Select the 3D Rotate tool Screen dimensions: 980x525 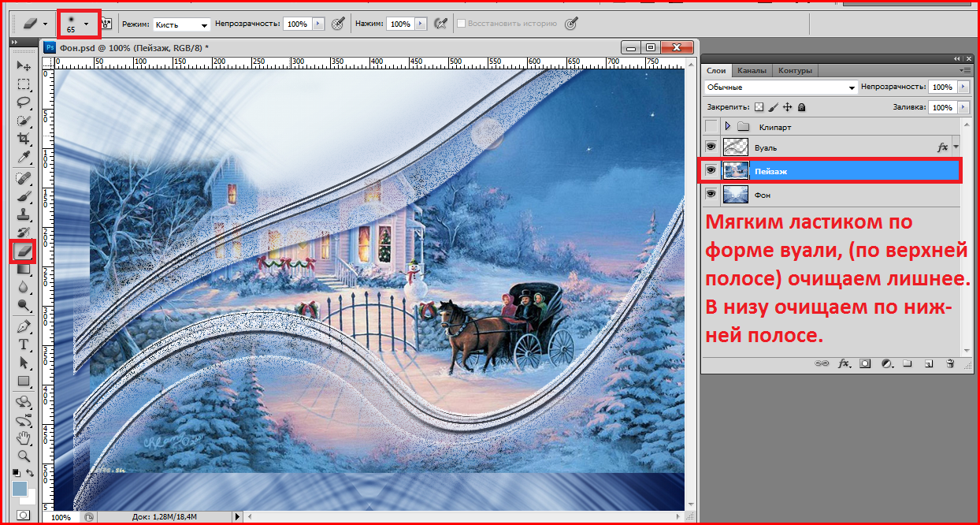(24, 401)
